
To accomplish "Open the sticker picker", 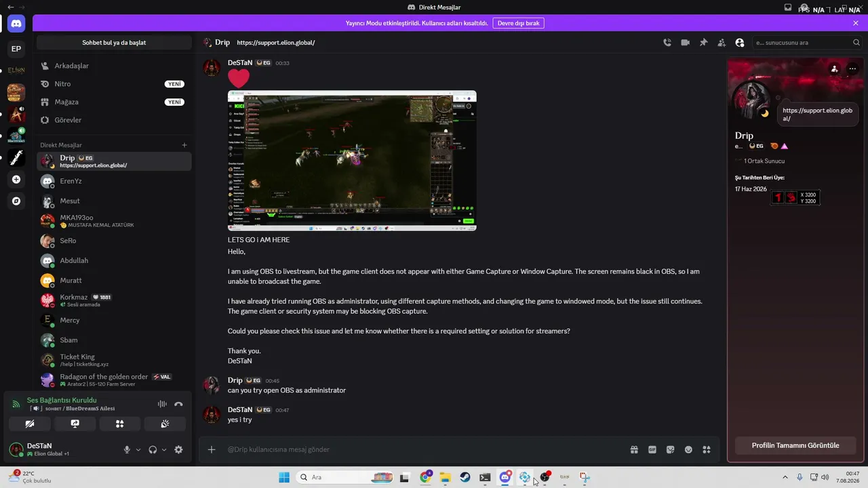I will [671, 449].
